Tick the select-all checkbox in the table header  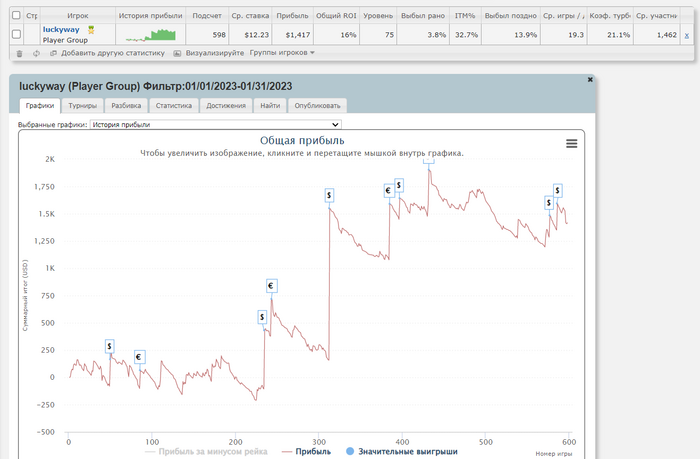16,15
